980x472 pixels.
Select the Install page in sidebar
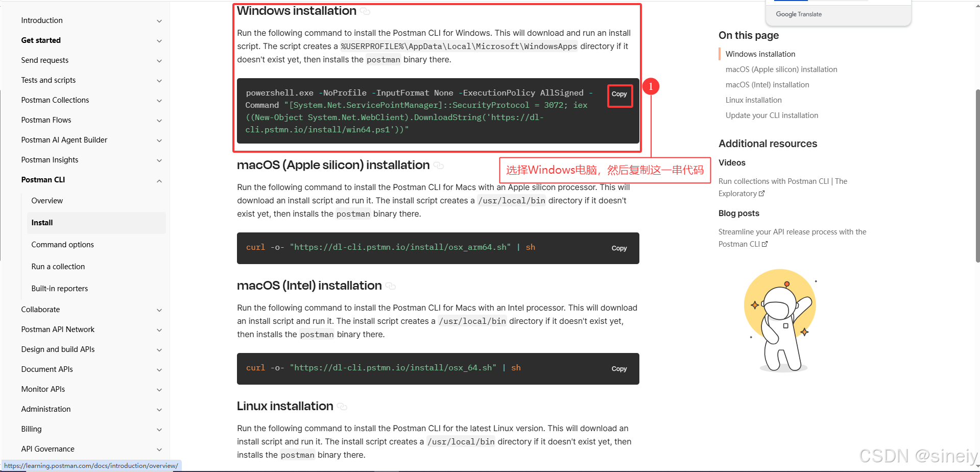point(97,223)
